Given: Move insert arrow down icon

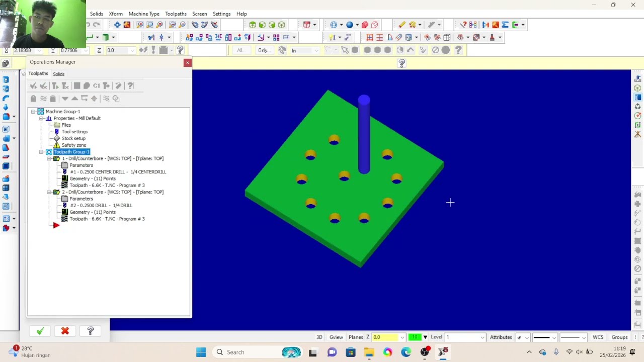Looking at the screenshot, I should pos(65,99).
